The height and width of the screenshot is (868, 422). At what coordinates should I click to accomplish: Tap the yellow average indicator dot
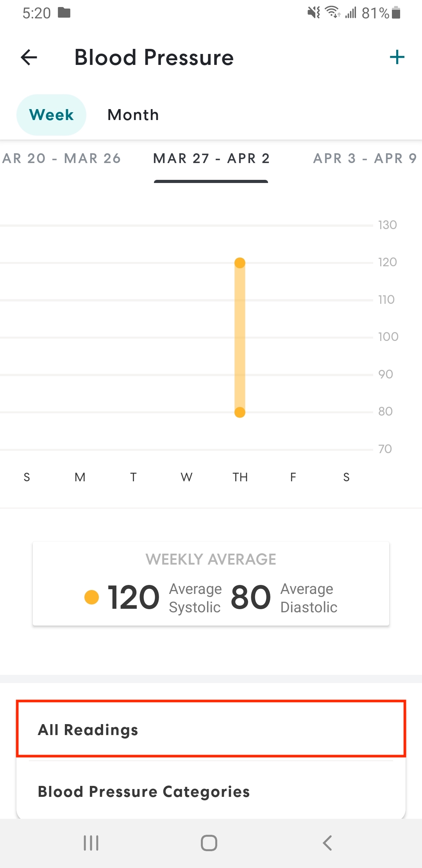(92, 597)
